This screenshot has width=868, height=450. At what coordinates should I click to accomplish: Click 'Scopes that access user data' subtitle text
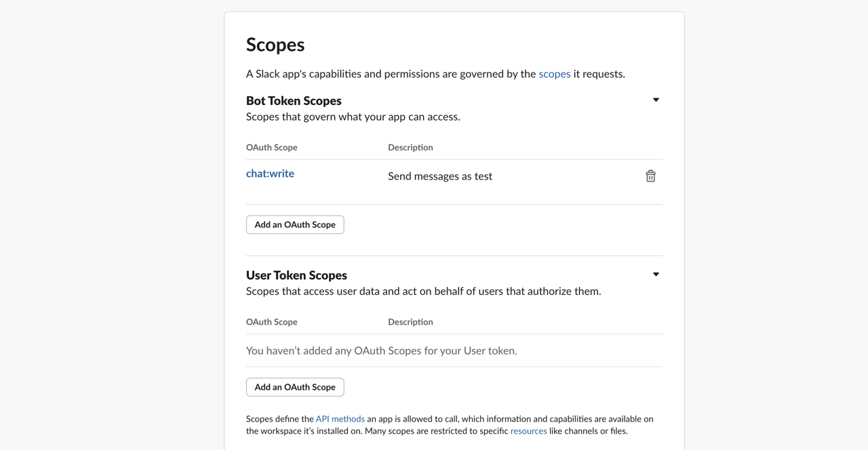pyautogui.click(x=424, y=291)
